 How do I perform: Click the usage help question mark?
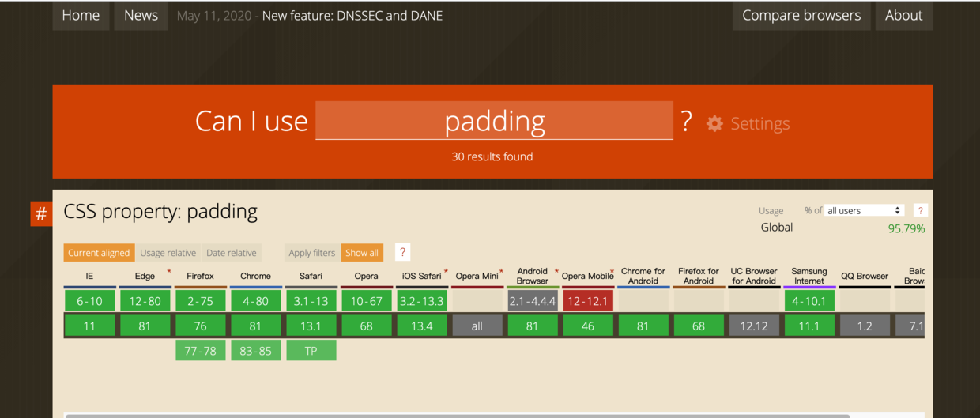click(920, 210)
